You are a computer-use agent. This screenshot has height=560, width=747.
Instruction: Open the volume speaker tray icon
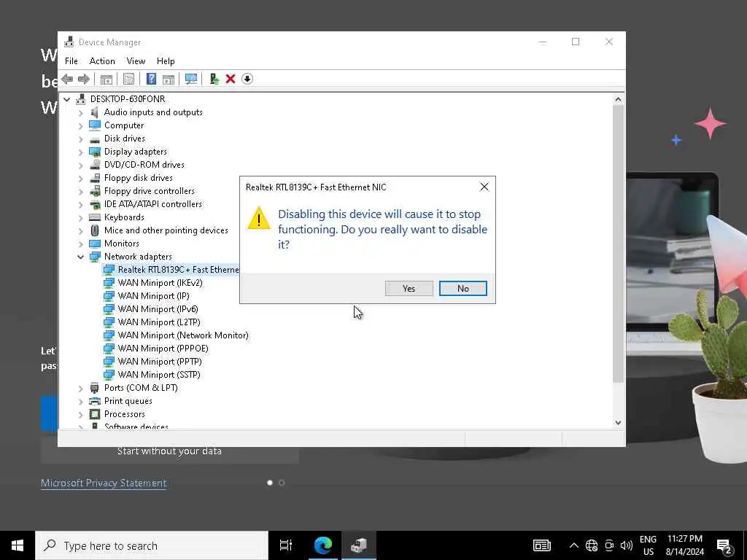click(627, 545)
